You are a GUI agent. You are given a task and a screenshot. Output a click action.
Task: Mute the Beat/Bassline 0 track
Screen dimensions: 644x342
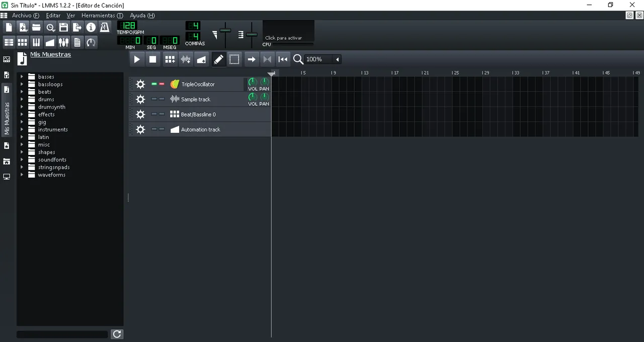[154, 114]
